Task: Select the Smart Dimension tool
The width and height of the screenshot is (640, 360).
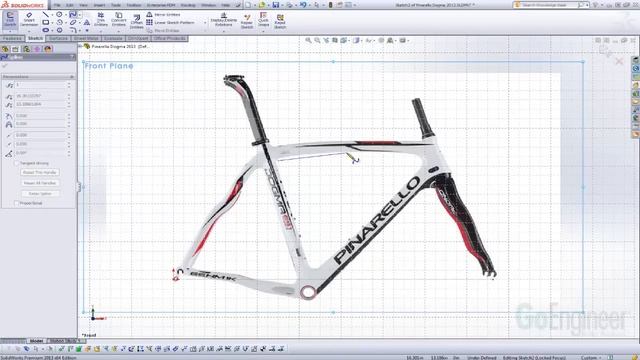Action: 29,19
